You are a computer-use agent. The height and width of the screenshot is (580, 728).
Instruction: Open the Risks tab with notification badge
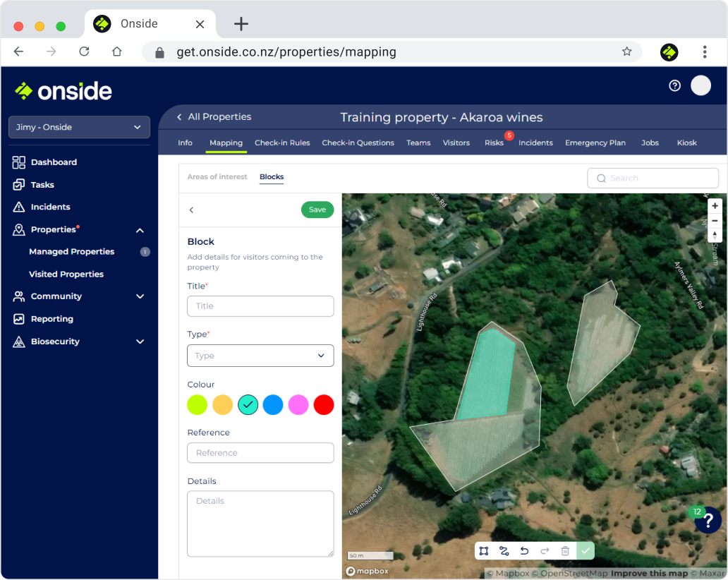point(494,143)
